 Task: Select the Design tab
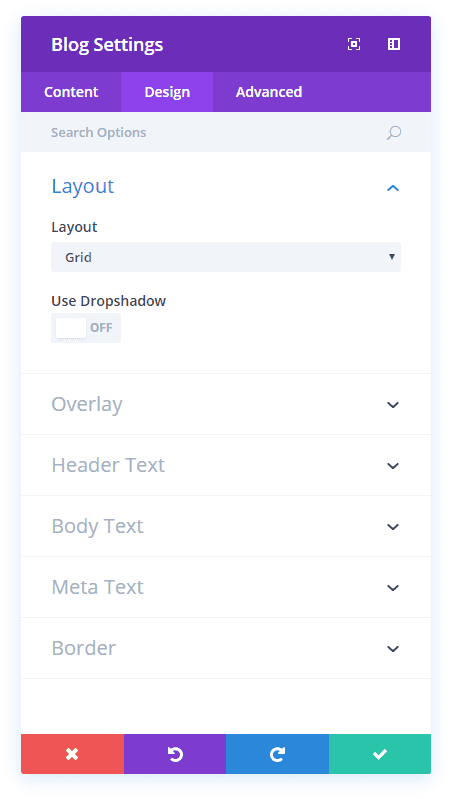[167, 92]
